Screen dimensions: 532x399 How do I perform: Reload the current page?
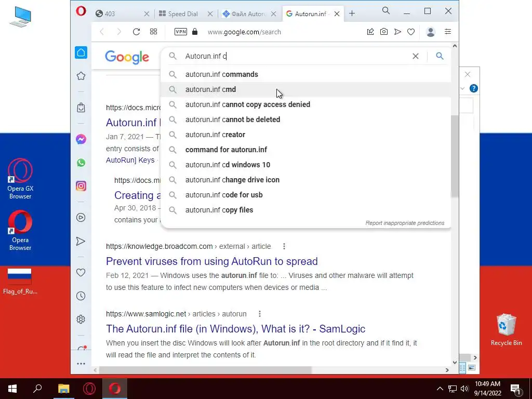pos(137,32)
